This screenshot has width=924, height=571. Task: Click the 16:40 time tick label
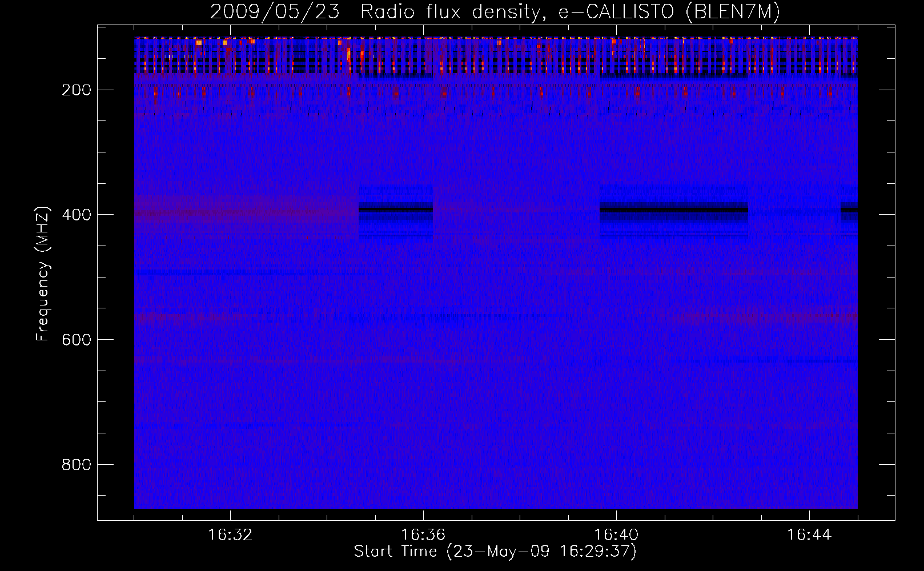click(616, 535)
